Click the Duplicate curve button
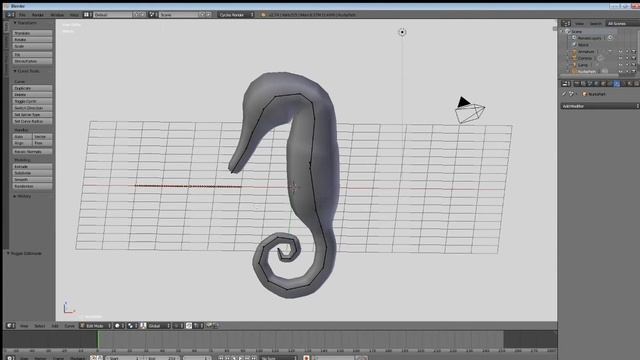Image resolution: width=640 pixels, height=360 pixels. (32, 88)
